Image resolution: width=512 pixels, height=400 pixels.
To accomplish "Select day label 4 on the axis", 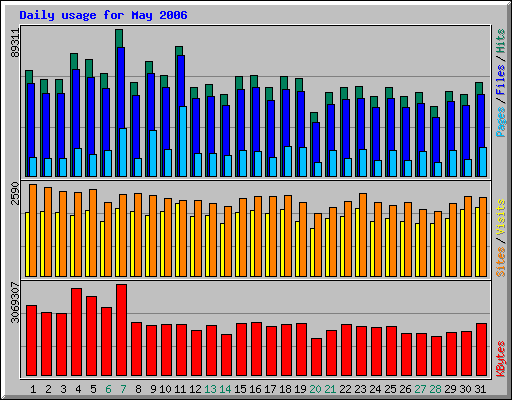I will coord(78,389).
